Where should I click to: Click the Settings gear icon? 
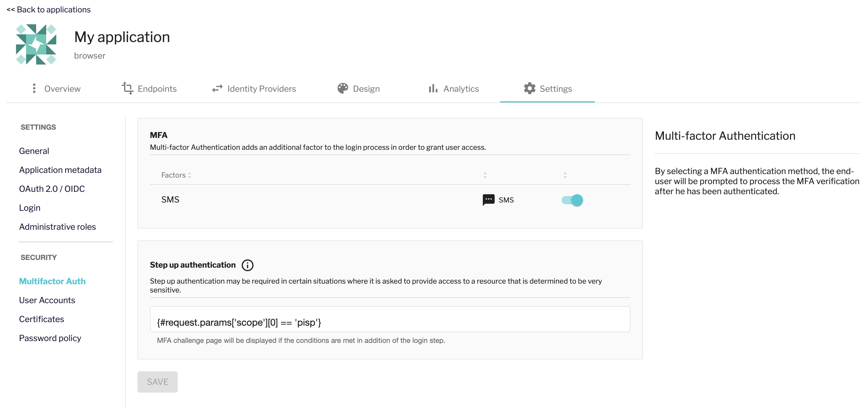click(529, 89)
